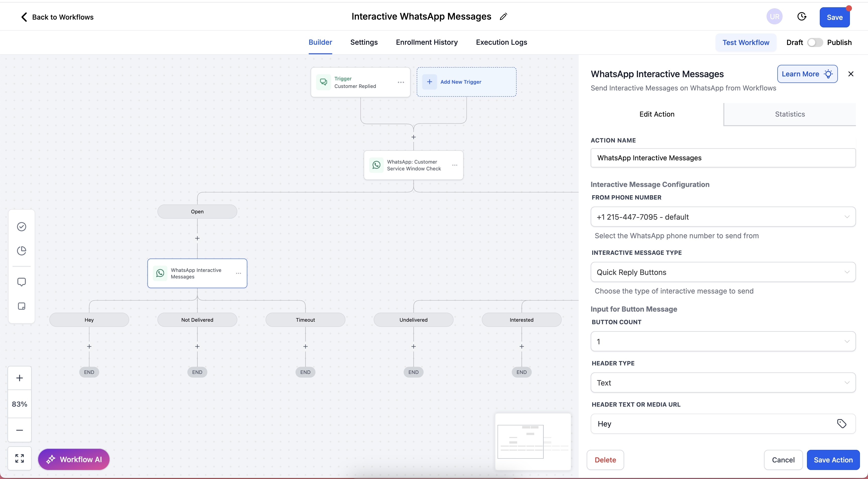Image resolution: width=868 pixels, height=479 pixels.
Task: Expand the Button Count dropdown
Action: [x=723, y=342]
